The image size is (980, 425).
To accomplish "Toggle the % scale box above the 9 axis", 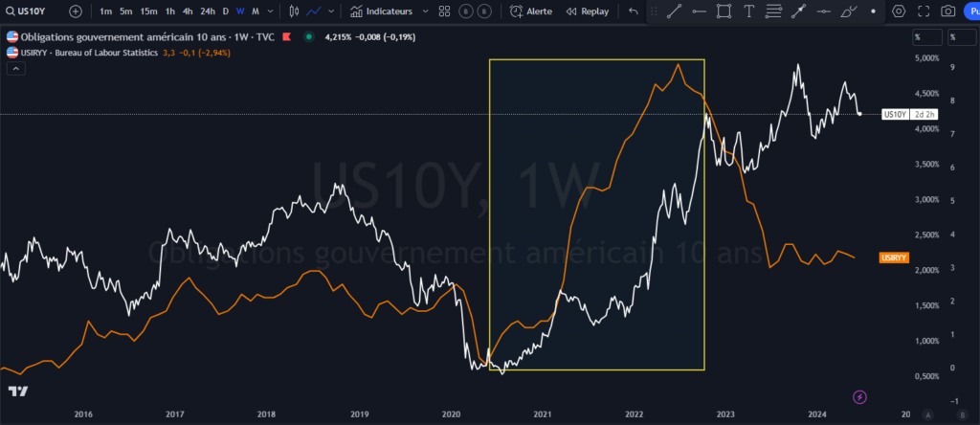I will tap(962, 37).
